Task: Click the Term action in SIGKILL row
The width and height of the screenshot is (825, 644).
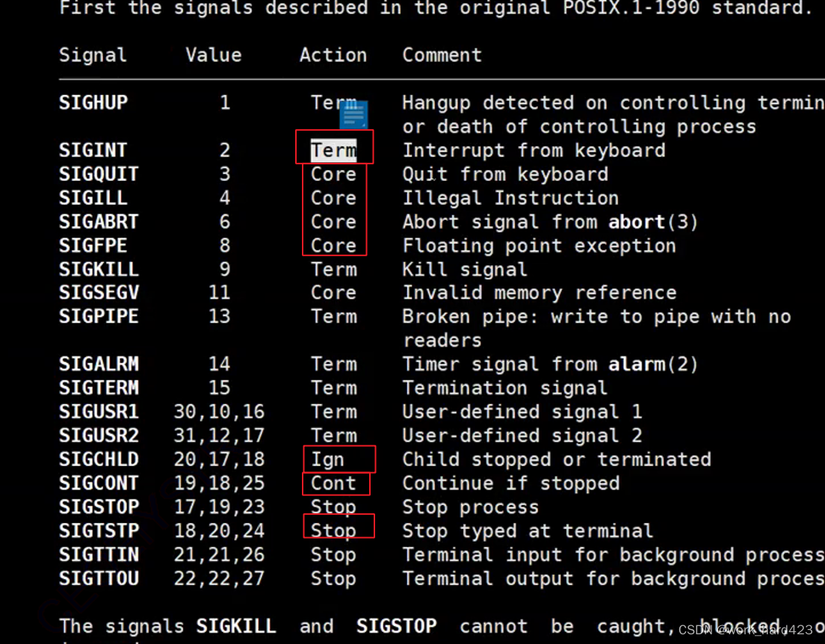Action: click(x=333, y=270)
